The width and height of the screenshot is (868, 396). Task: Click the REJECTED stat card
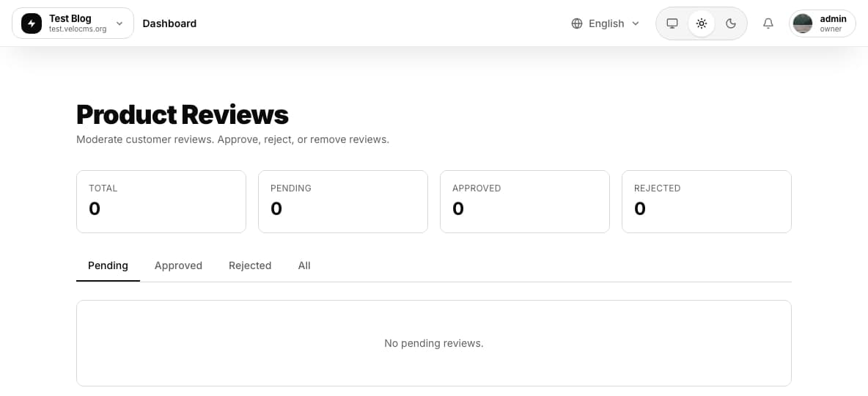707,202
